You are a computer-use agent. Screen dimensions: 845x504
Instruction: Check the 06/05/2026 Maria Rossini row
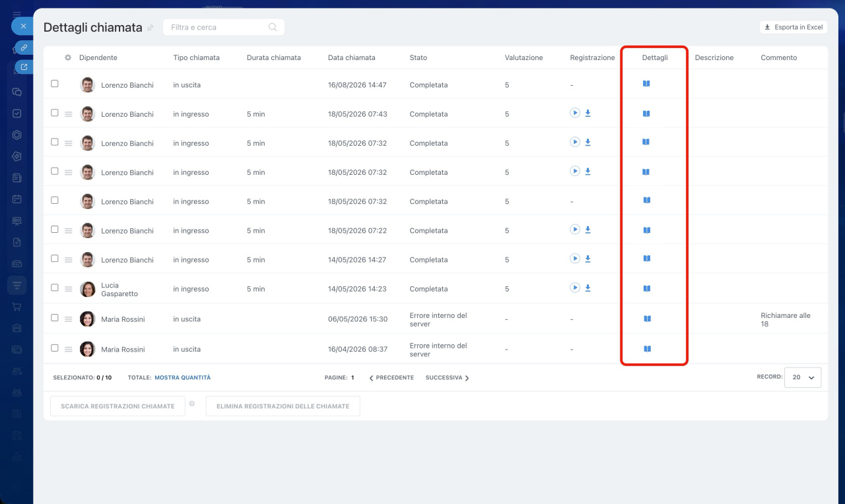pyautogui.click(x=55, y=317)
